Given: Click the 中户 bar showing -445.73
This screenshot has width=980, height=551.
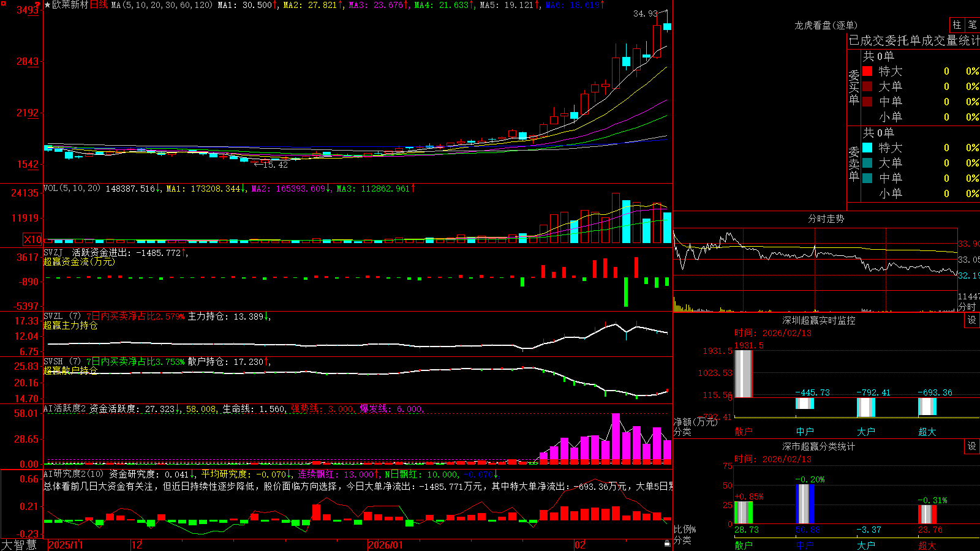Looking at the screenshot, I should [x=804, y=403].
